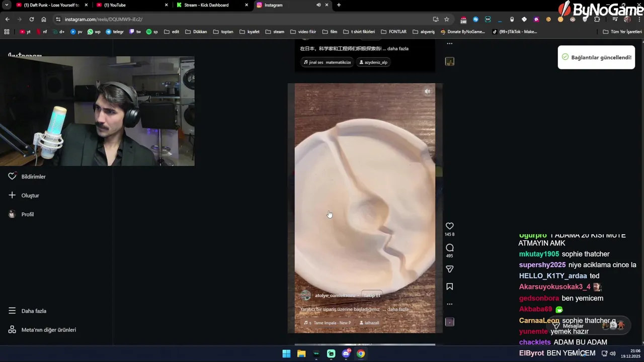The width and height of the screenshot is (644, 362).
Task: Switch to the (1) YouTube tab
Action: [x=132, y=5]
